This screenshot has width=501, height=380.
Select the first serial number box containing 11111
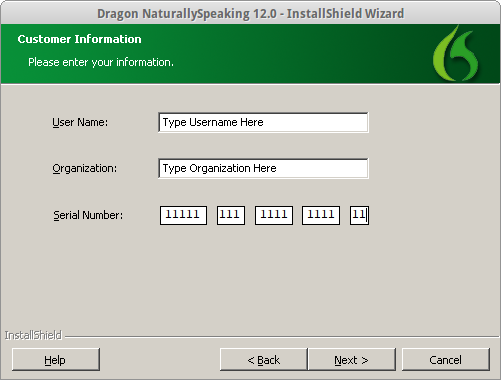pyautogui.click(x=183, y=215)
